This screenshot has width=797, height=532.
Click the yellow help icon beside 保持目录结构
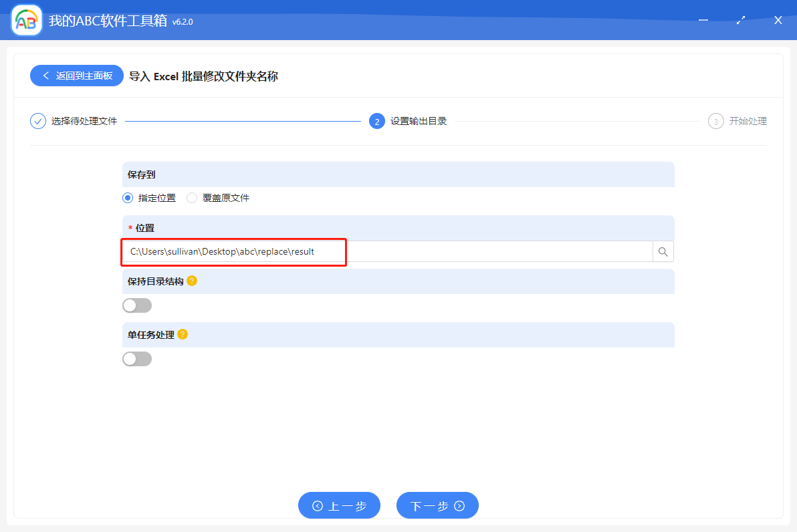click(x=192, y=281)
